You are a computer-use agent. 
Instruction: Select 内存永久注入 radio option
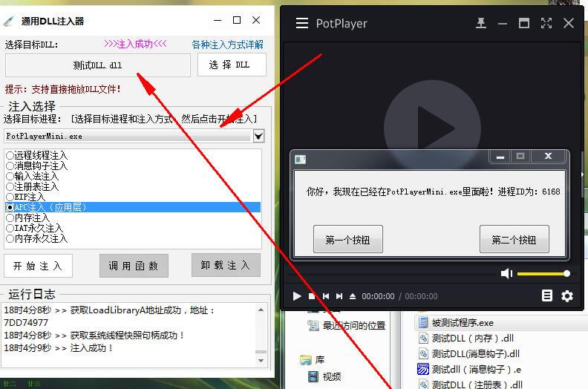tap(37, 238)
